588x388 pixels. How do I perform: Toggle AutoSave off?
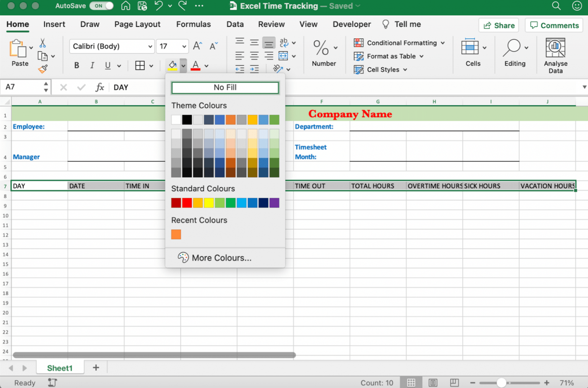(x=101, y=6)
